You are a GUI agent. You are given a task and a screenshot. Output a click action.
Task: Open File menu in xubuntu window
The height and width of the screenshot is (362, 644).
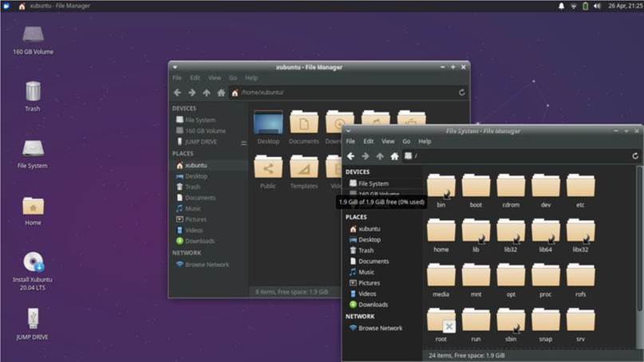pyautogui.click(x=177, y=77)
